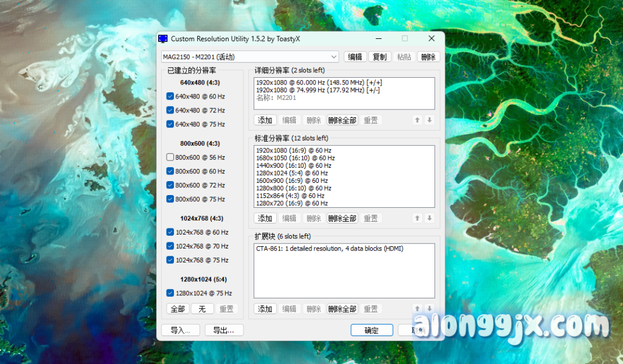Select 1680x1050 (16:10) @ 60 Hz entry
623x364 pixels.
(x=293, y=158)
